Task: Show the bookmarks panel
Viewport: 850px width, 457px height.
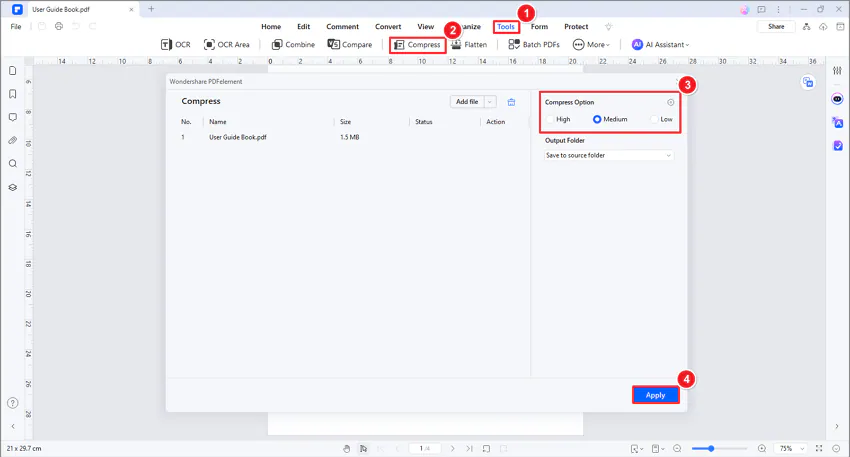Action: point(12,94)
